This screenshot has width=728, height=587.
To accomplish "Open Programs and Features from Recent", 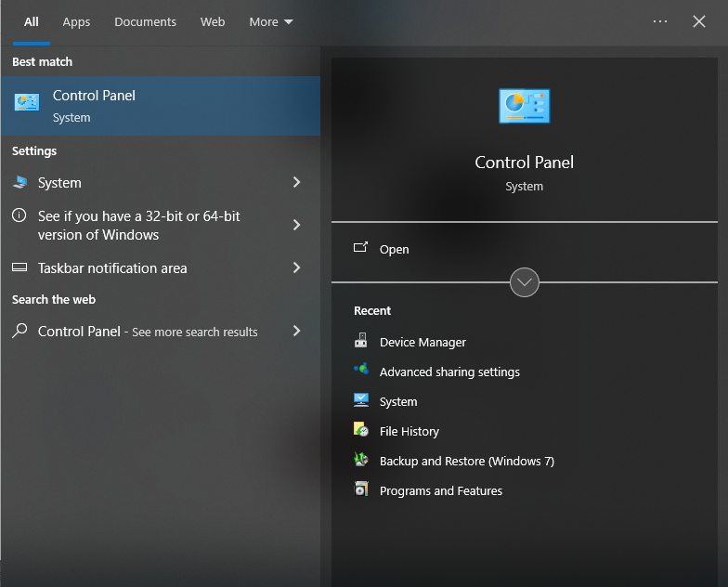I will 440,490.
